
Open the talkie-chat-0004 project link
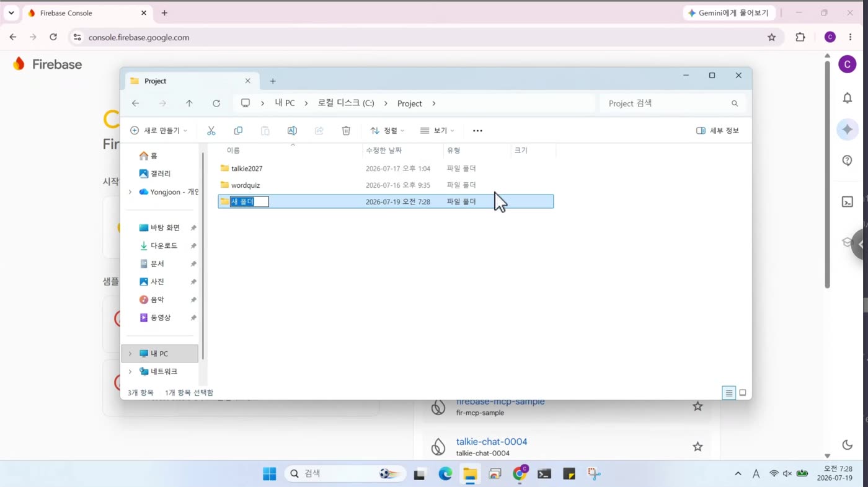[x=492, y=442]
